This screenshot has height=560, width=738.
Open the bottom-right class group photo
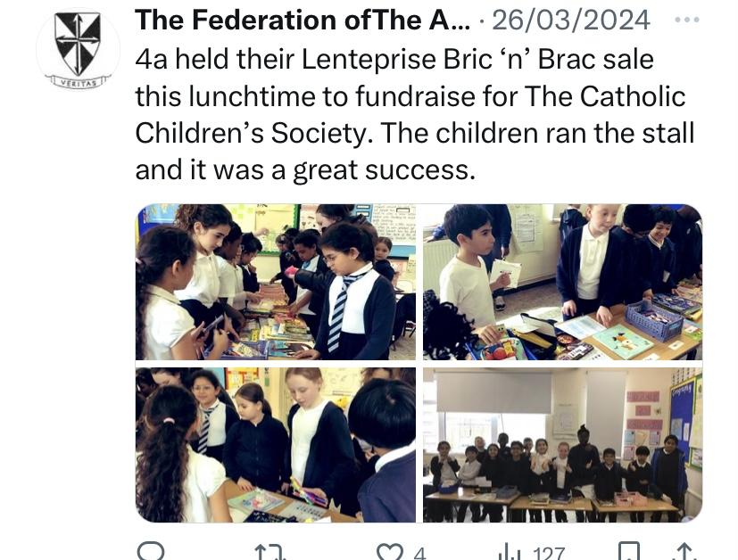coord(562,445)
